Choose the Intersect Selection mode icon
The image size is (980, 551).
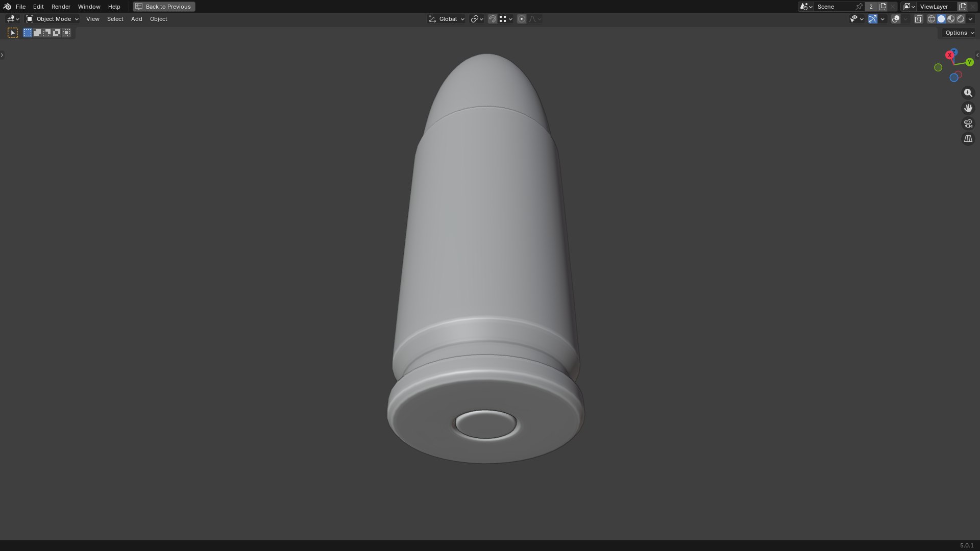pyautogui.click(x=66, y=33)
